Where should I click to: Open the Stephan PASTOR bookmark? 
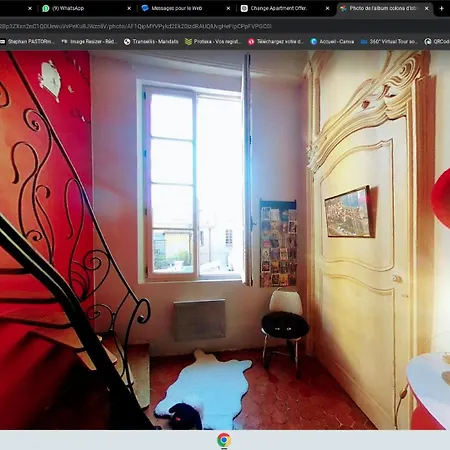(x=27, y=42)
